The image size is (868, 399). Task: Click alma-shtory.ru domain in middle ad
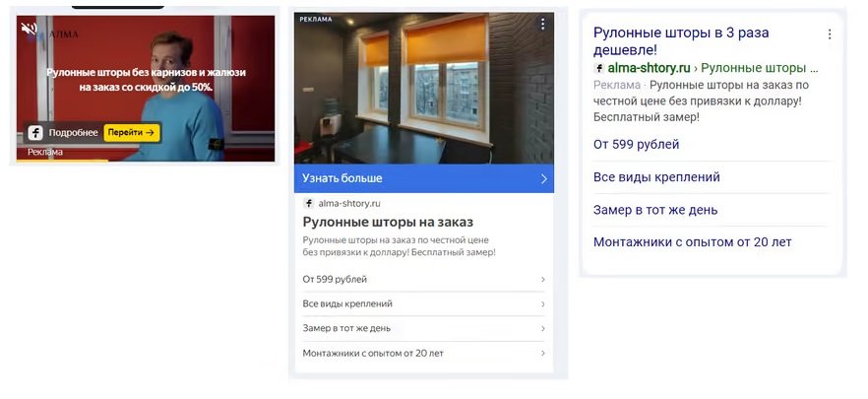pyautogui.click(x=348, y=203)
